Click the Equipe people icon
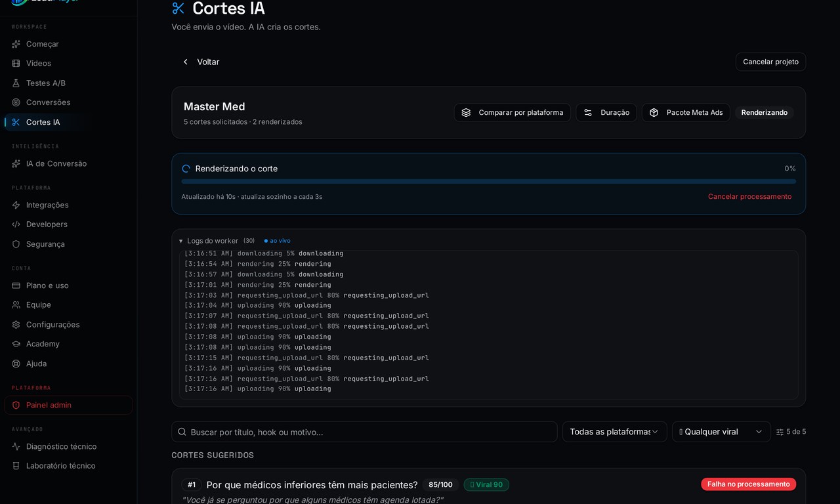Image resolution: width=840 pixels, height=504 pixels. (x=16, y=304)
